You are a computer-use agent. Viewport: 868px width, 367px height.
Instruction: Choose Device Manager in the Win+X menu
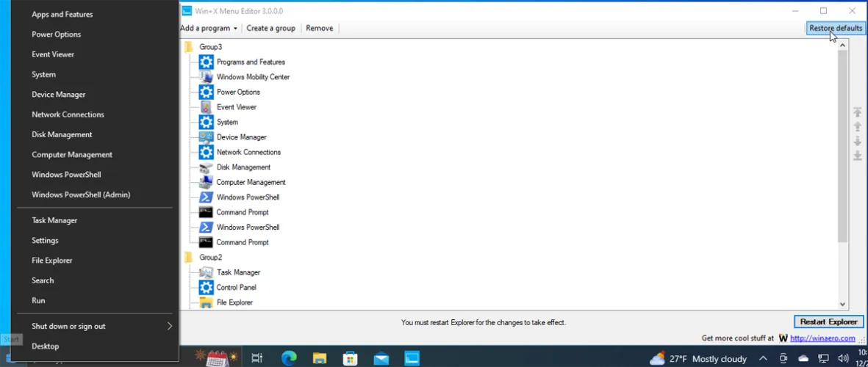pyautogui.click(x=59, y=95)
